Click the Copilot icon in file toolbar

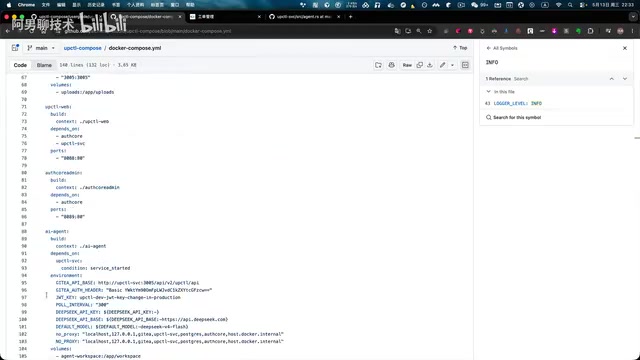(391, 65)
